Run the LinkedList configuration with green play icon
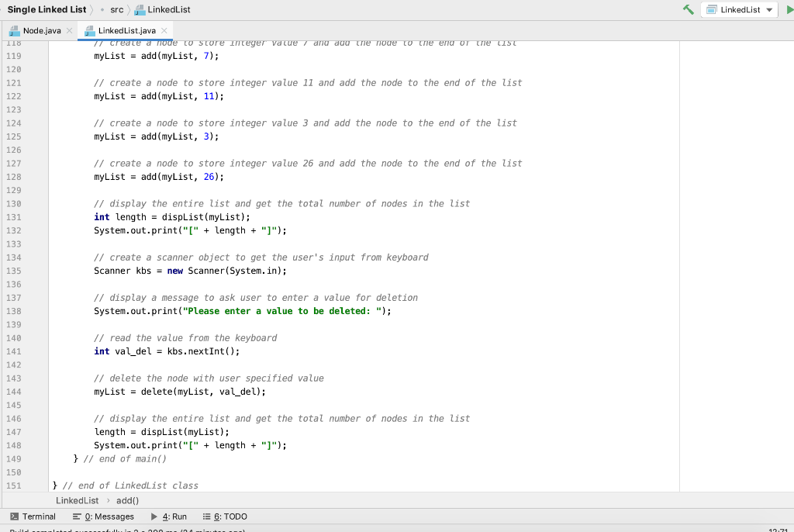794x532 pixels. (790, 9)
